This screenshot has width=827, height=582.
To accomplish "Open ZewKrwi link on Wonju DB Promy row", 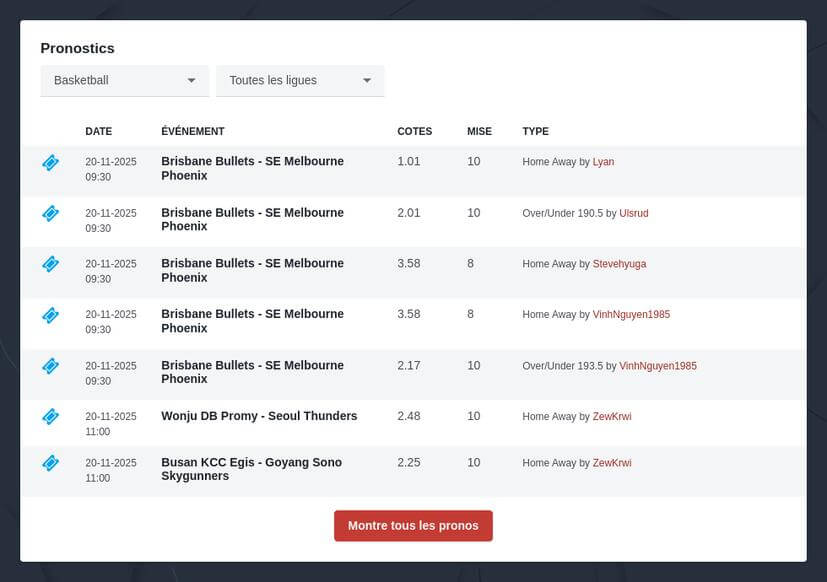I will coord(612,417).
